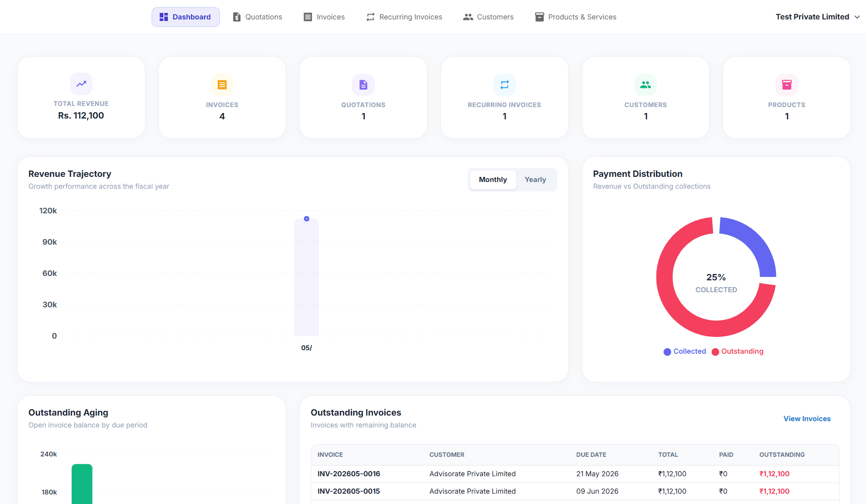Click the blue Recurring Invoices card icon
The width and height of the screenshot is (866, 504).
click(504, 85)
